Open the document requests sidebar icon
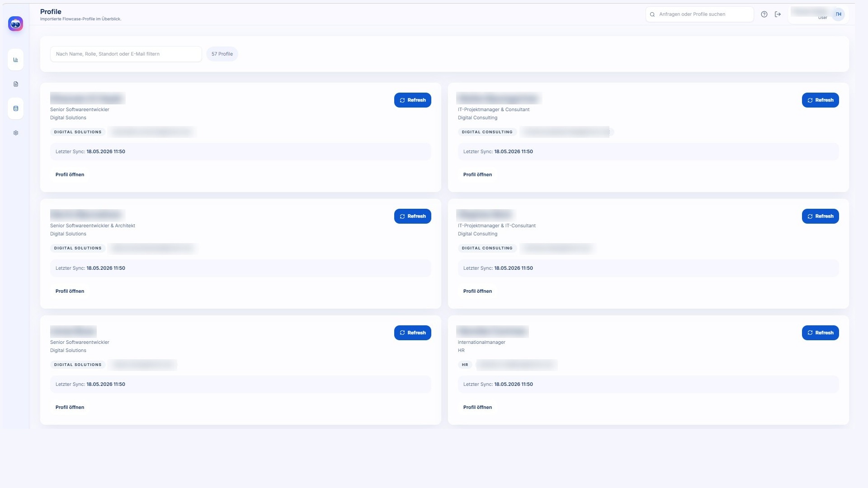Screen dimensions: 868x488 pyautogui.click(x=16, y=84)
